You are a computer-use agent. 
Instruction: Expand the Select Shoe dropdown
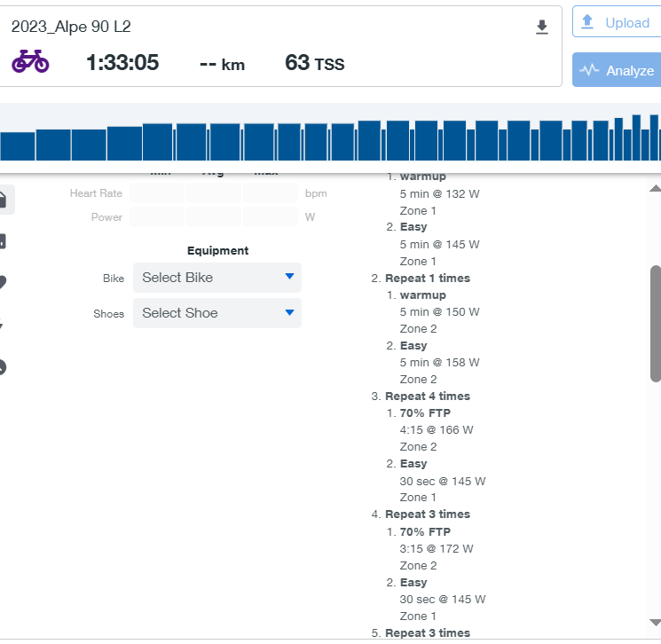tap(217, 313)
